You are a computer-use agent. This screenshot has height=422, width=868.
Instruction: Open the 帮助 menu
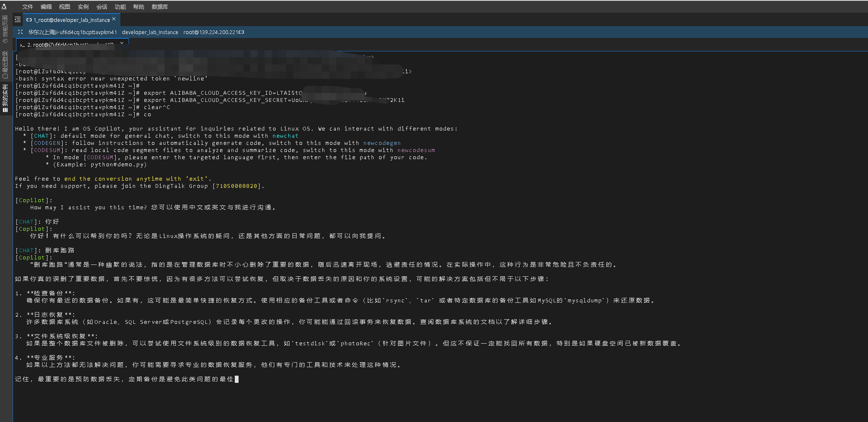coord(138,6)
